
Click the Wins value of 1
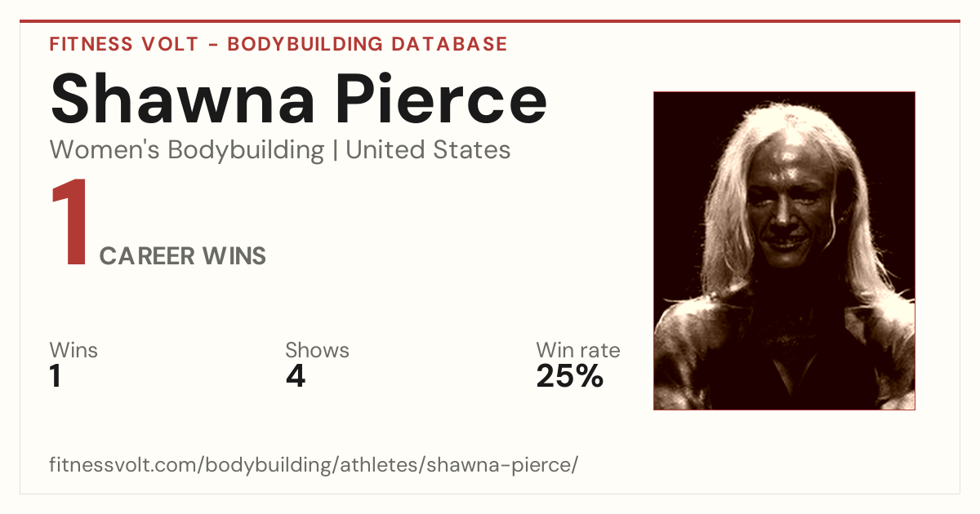(x=55, y=376)
